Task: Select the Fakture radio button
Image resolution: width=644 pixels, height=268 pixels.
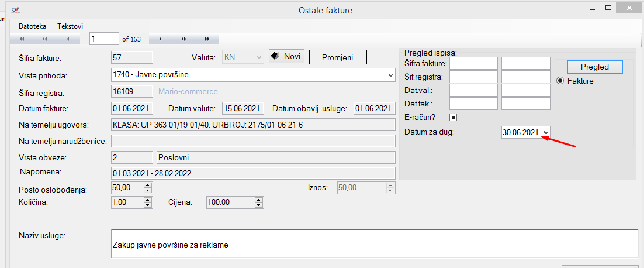Action: coord(559,81)
